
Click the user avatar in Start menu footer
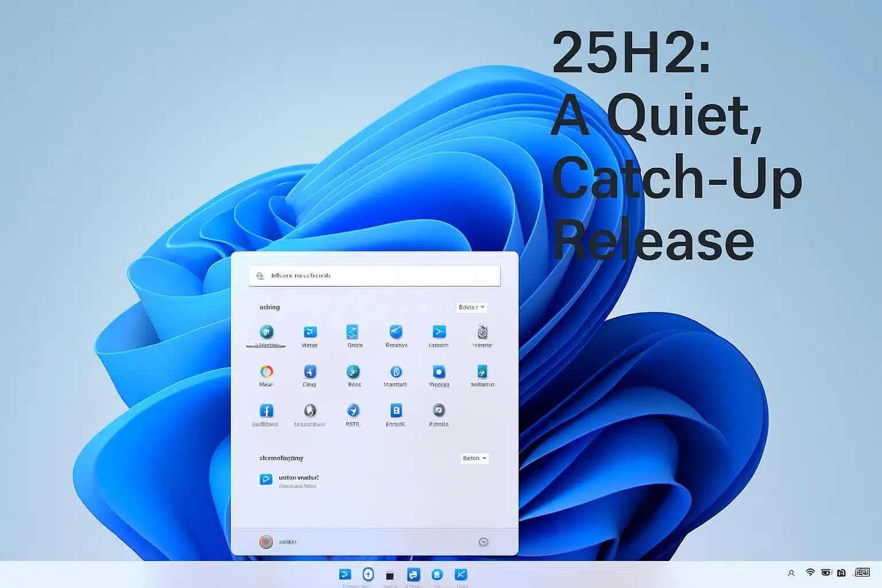click(266, 541)
